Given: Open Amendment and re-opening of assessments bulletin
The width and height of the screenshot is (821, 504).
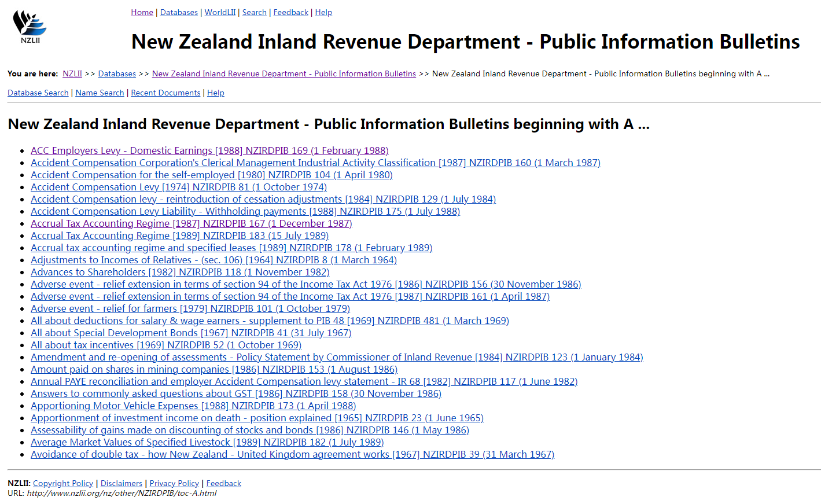Looking at the screenshot, I should (337, 357).
